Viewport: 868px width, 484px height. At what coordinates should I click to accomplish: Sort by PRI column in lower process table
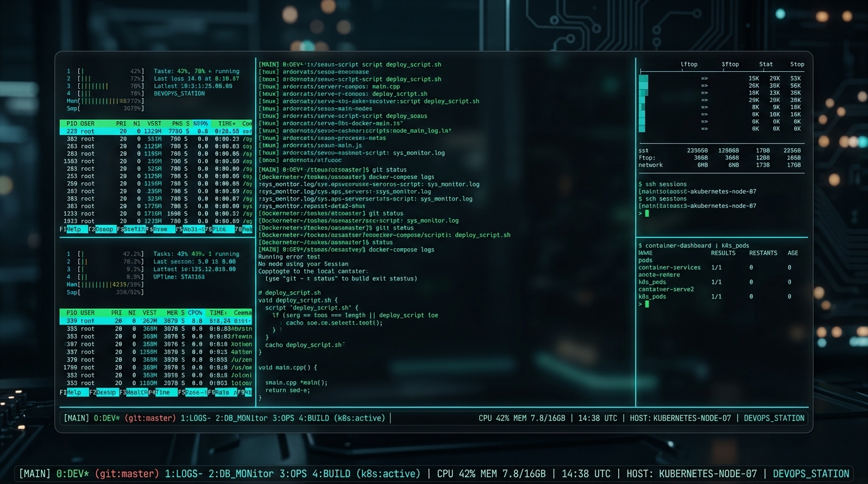[116, 313]
